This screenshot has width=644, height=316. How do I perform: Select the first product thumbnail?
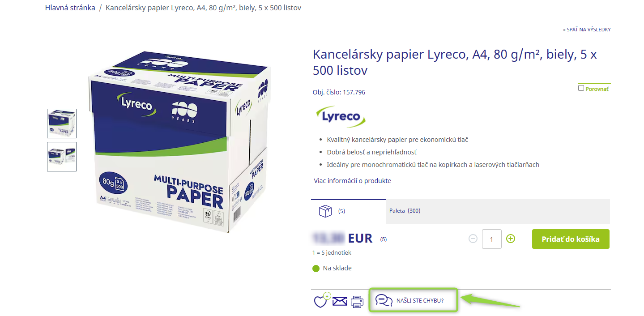[62, 124]
